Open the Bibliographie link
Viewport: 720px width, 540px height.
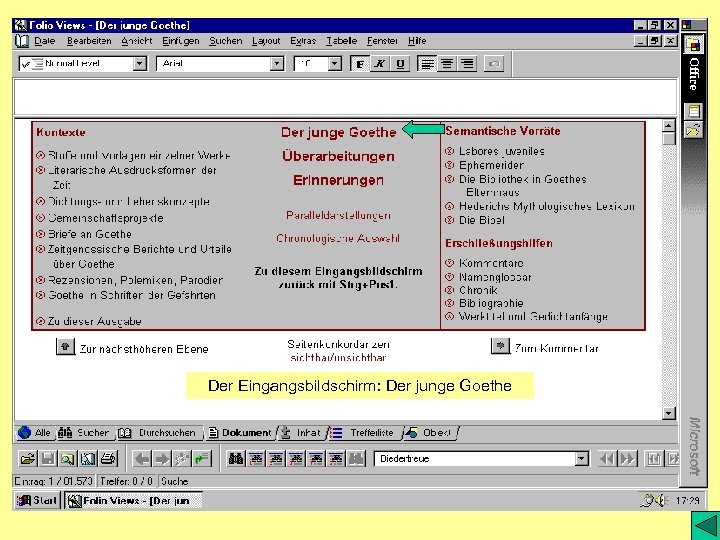pos(491,303)
